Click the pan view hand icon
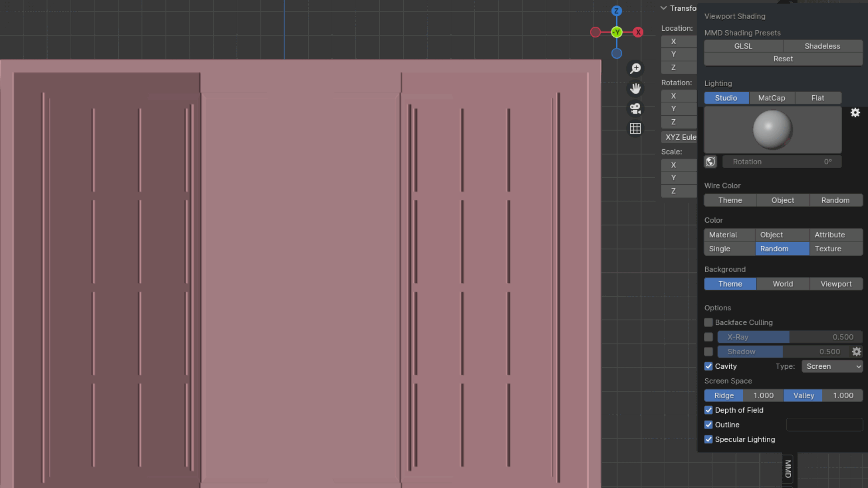Viewport: 868px width, 488px height. pos(635,89)
